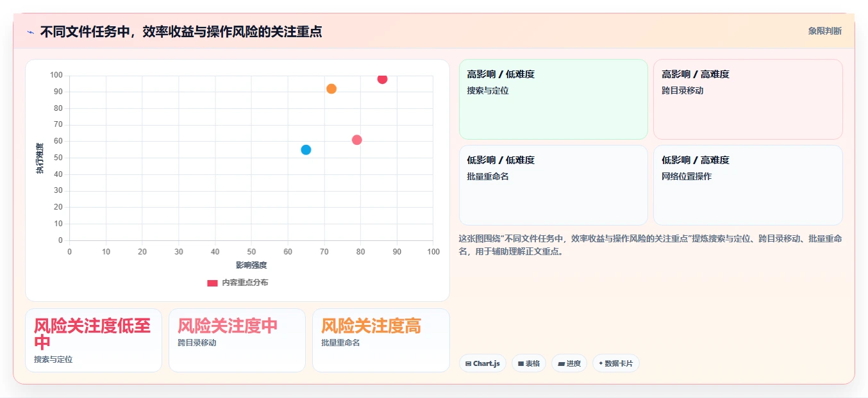Click the 内容重点分布 legend text
Image resolution: width=868 pixels, height=398 pixels.
[245, 283]
